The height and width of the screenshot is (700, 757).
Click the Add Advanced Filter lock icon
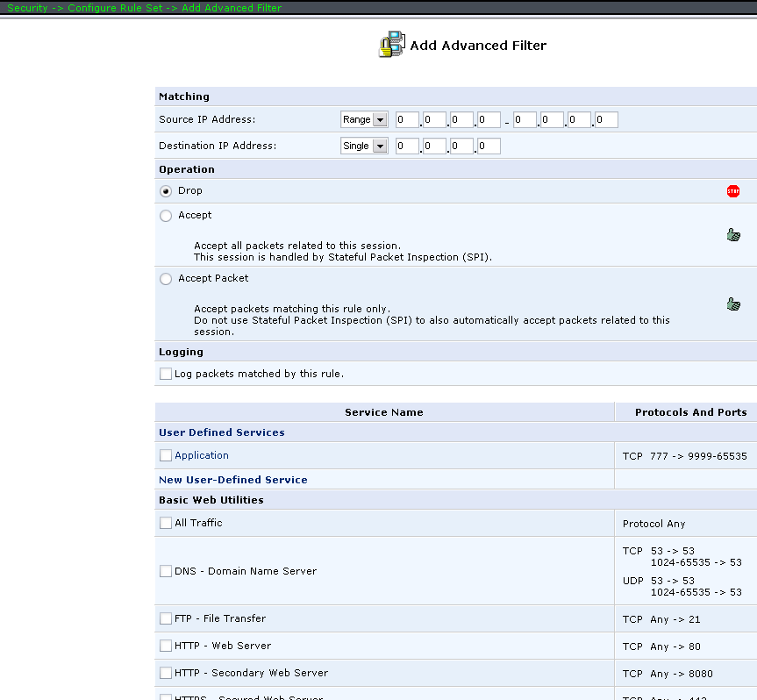[x=391, y=45]
